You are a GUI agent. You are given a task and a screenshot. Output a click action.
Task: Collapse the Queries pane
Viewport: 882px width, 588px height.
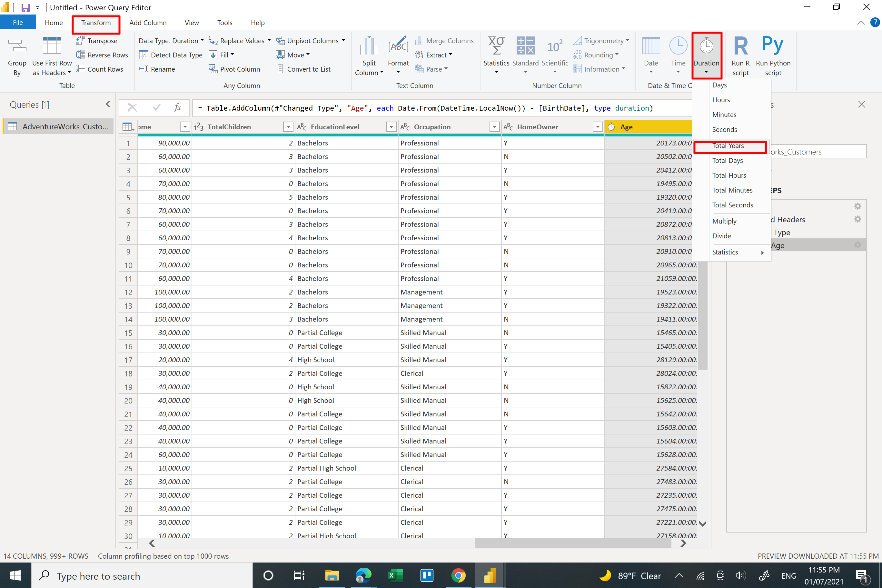click(108, 104)
